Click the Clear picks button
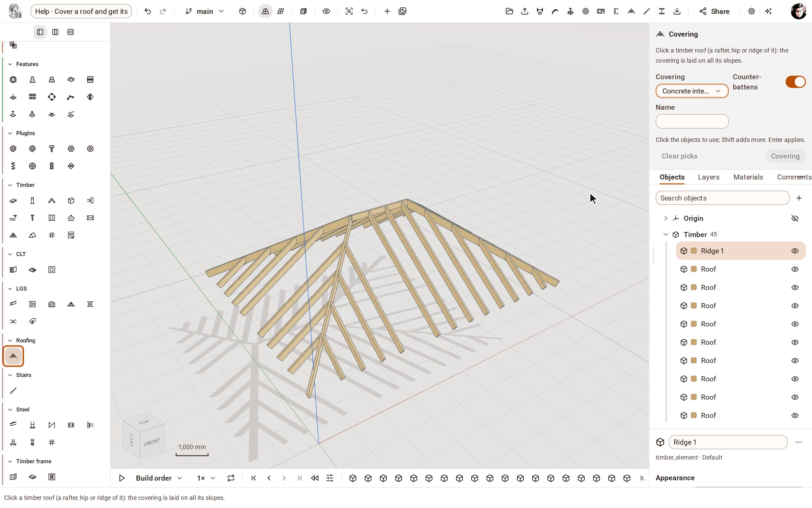This screenshot has width=812, height=508. [x=679, y=156]
